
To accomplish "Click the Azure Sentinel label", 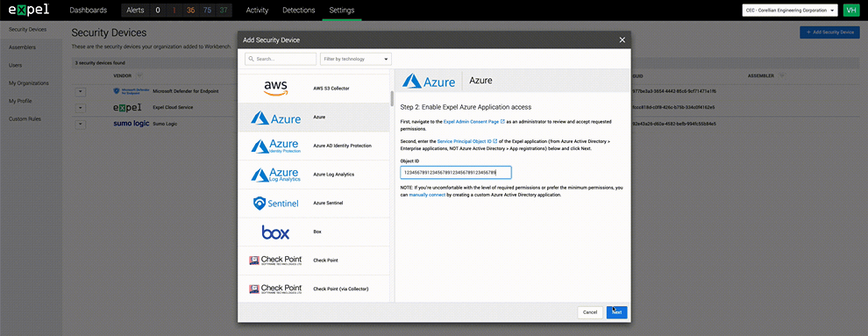I will 328,204.
